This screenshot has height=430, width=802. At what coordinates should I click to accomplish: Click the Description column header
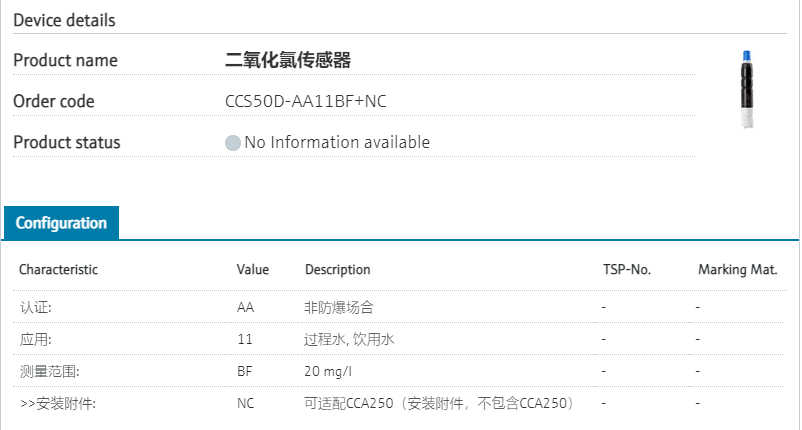[337, 270]
